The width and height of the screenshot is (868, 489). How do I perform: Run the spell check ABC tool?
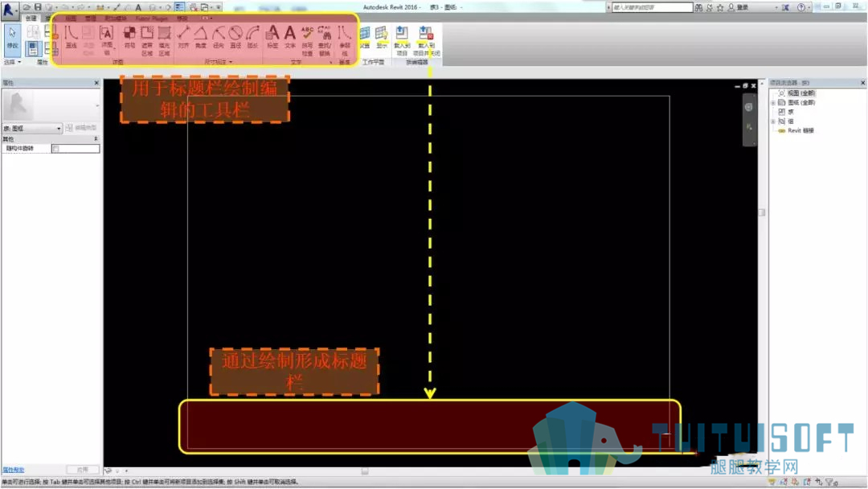coord(307,40)
